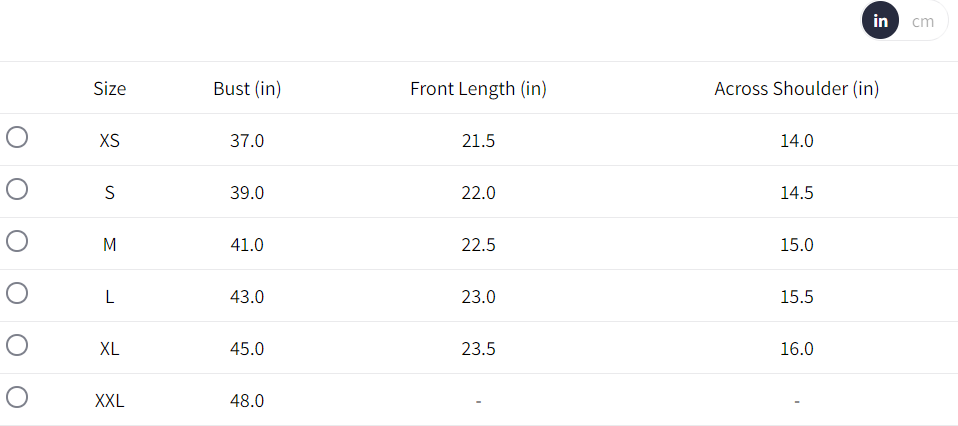
Task: Click the Across Shoulder (in) header
Action: coord(796,88)
